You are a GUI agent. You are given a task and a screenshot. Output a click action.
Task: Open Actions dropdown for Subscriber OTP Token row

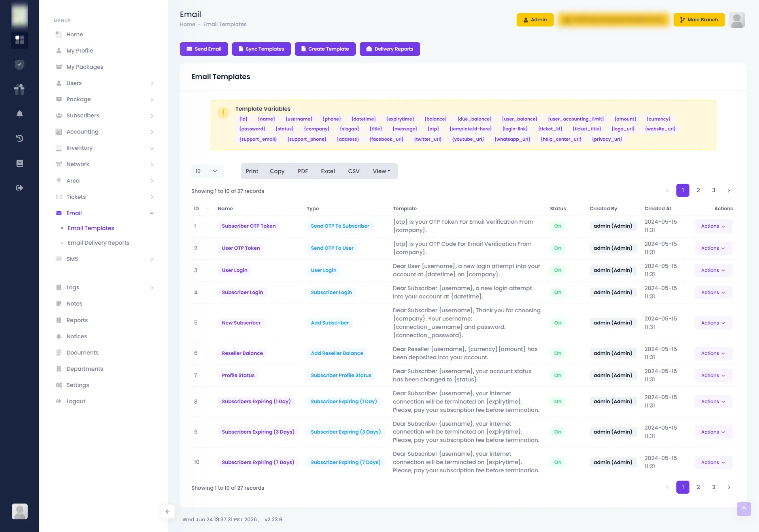[x=713, y=226]
